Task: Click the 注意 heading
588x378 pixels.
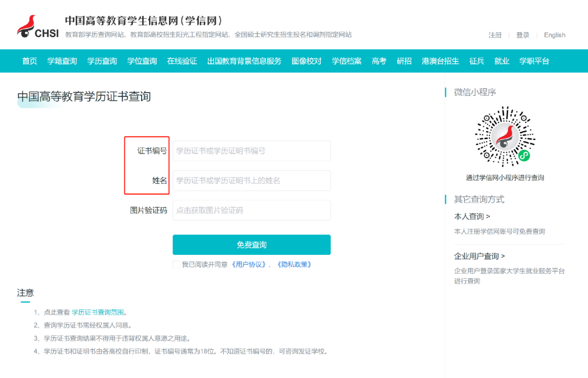Action: [26, 293]
